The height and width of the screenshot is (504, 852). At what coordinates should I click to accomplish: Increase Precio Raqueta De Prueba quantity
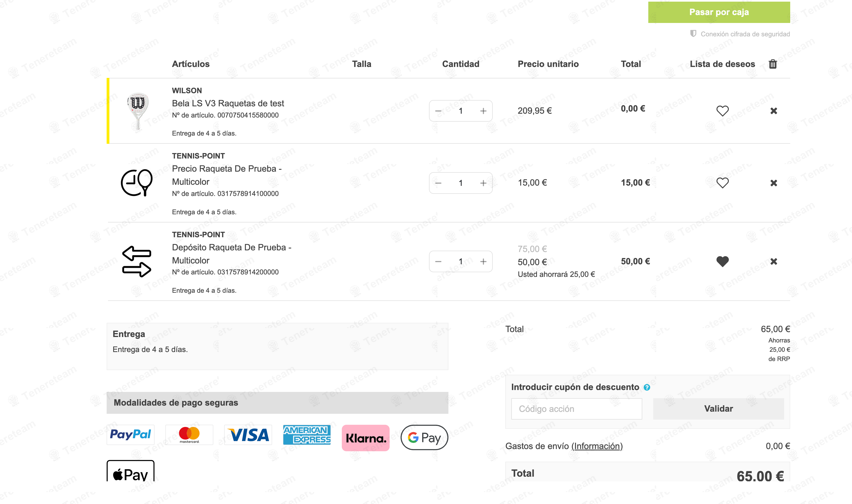pos(483,183)
